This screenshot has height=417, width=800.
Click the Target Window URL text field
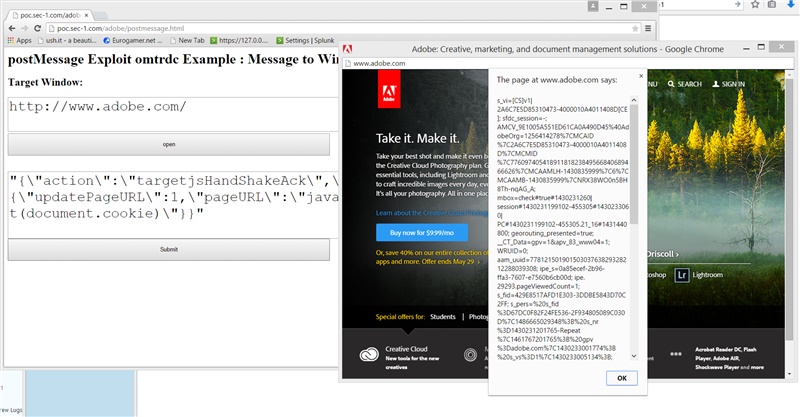168,112
